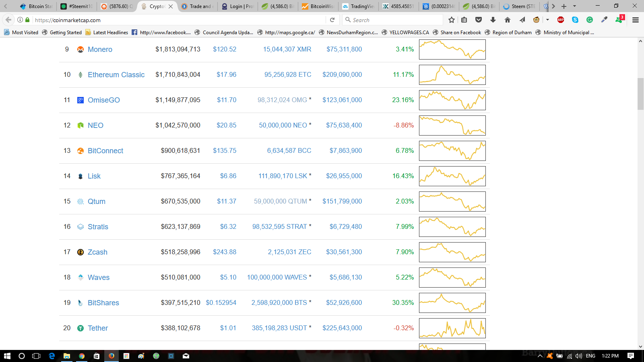Open Task View on the taskbar
The height and width of the screenshot is (362, 644).
36,356
